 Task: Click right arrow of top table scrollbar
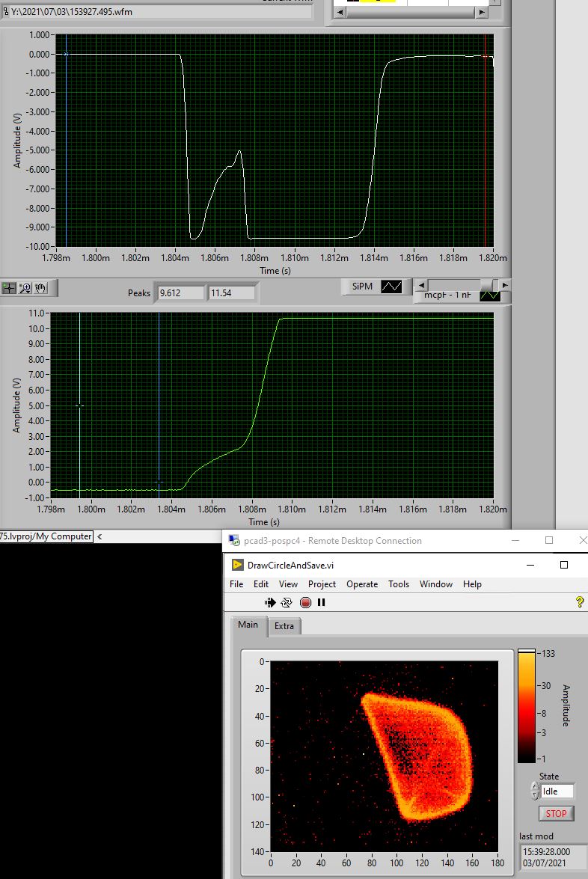481,12
